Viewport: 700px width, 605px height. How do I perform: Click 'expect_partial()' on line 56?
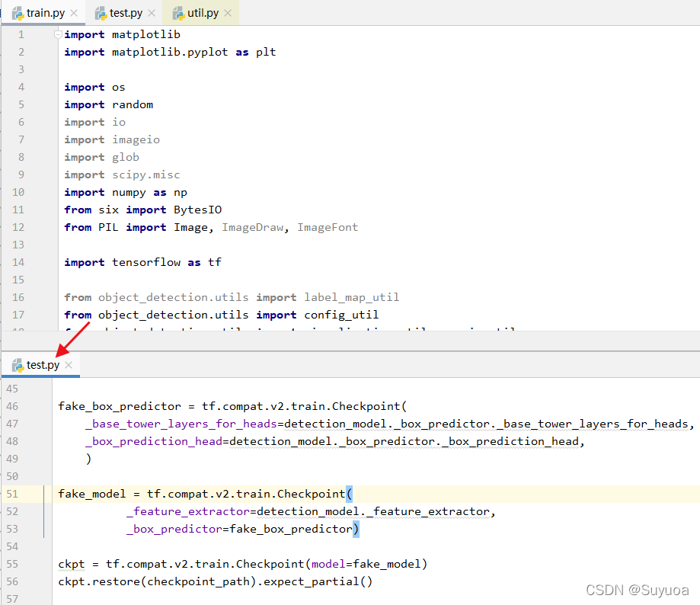pyautogui.click(x=318, y=581)
